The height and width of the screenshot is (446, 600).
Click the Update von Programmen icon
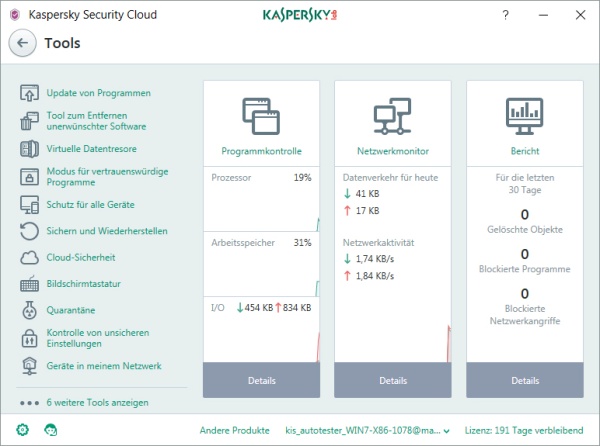pyautogui.click(x=29, y=93)
